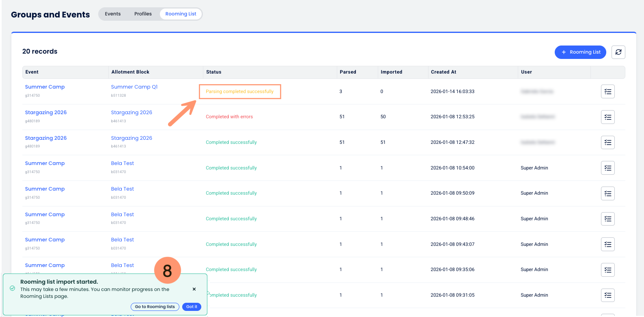Switch to the Events tab
Viewport: 644px width, 317px height.
[113, 14]
